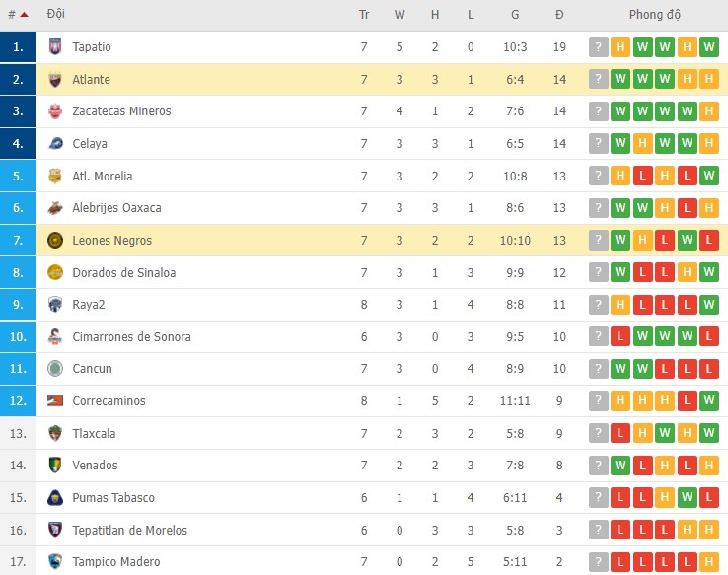Sort table by the G goals column
The width and height of the screenshot is (728, 575).
(x=515, y=15)
